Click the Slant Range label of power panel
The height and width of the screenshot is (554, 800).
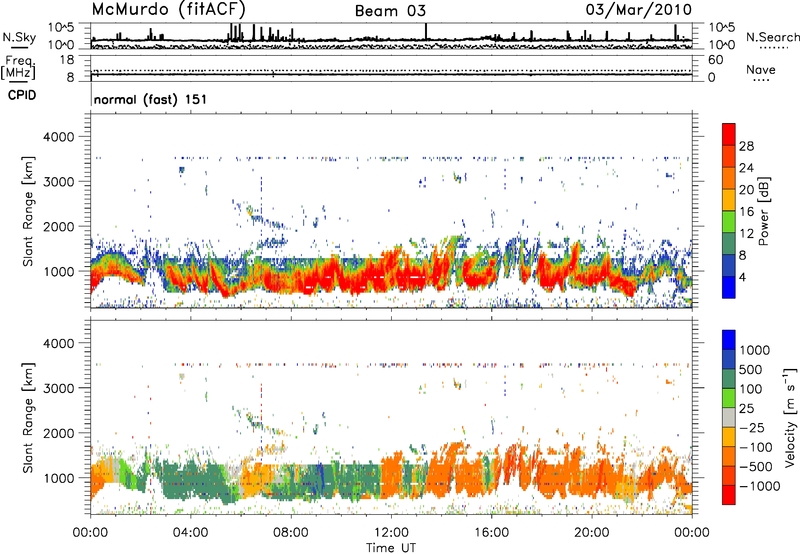[28, 211]
